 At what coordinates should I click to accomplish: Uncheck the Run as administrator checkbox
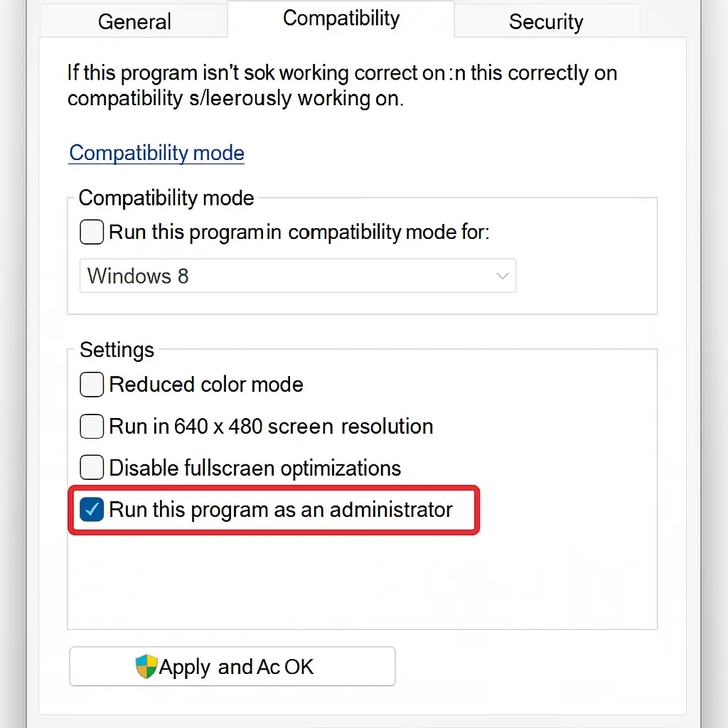92,510
